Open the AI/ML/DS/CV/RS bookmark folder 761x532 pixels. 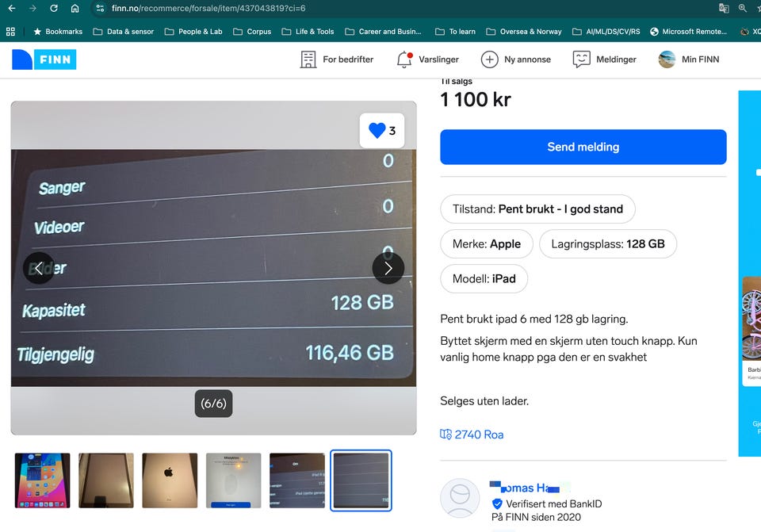tap(606, 32)
